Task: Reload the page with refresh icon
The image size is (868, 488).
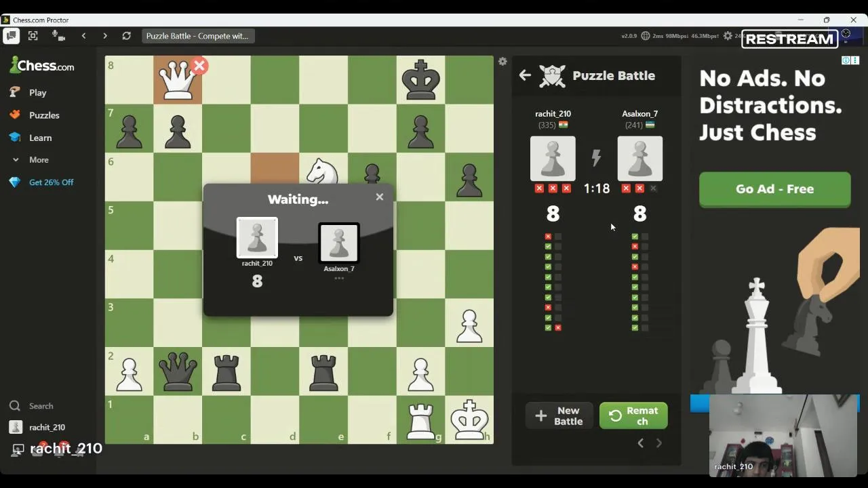Action: pyautogui.click(x=126, y=36)
